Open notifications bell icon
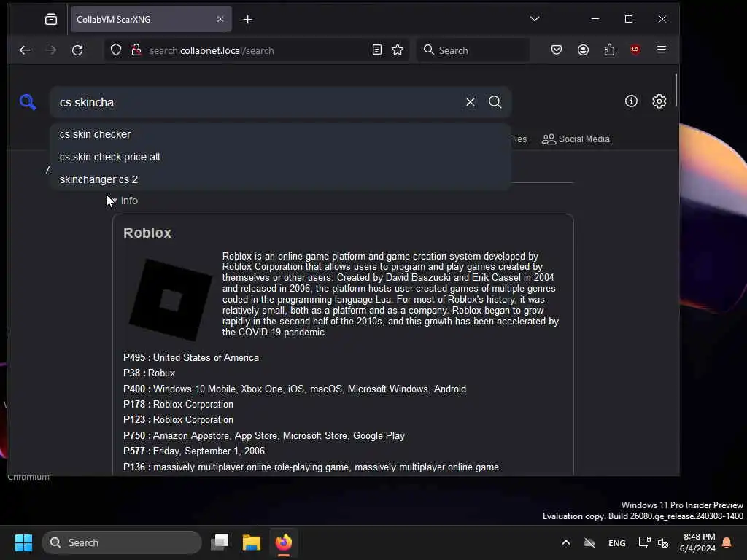This screenshot has height=560, width=747. click(727, 542)
